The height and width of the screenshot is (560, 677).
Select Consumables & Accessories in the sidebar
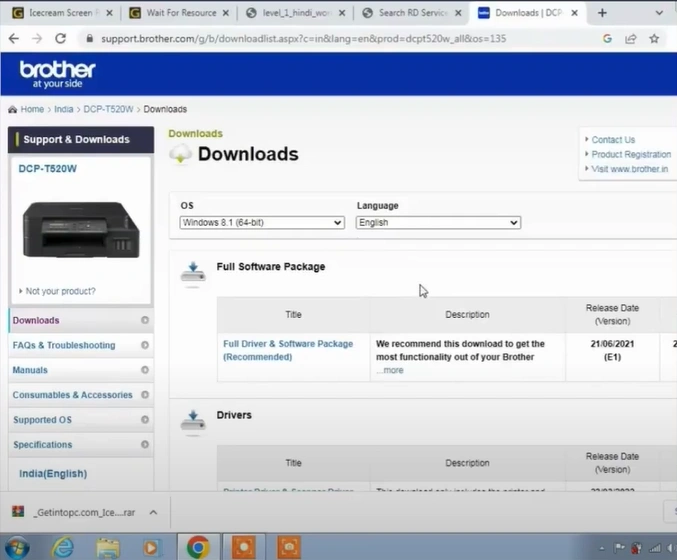click(x=72, y=395)
